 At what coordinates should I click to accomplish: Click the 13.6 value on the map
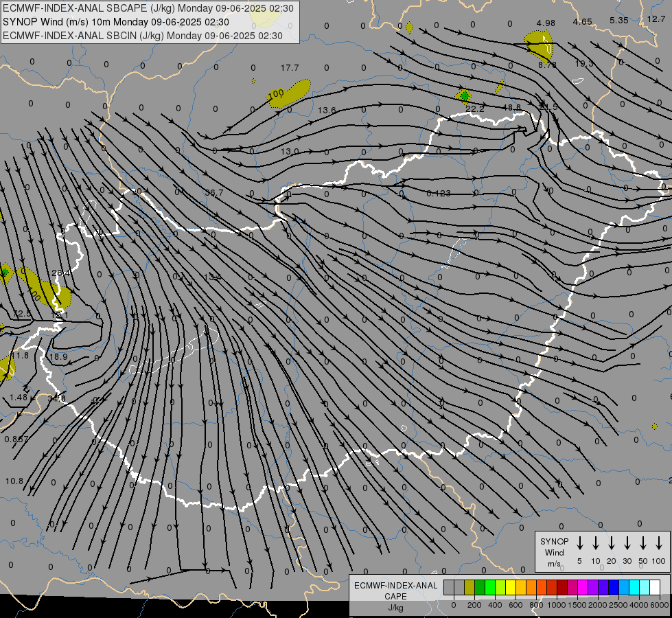pos(327,111)
